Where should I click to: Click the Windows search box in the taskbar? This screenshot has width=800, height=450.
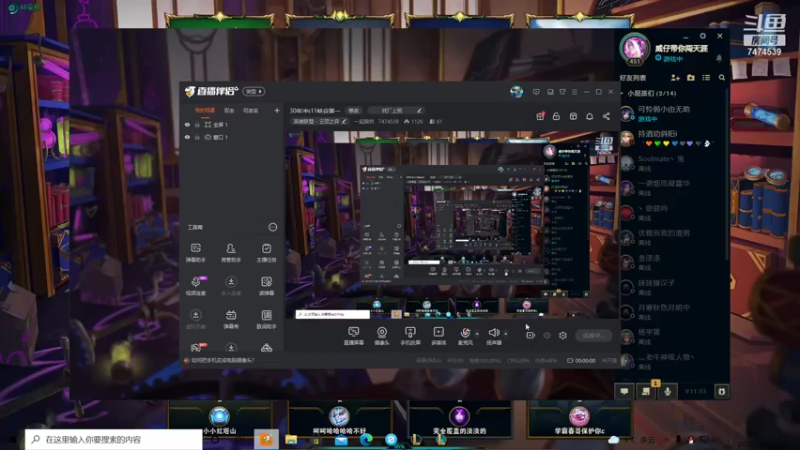pyautogui.click(x=113, y=439)
